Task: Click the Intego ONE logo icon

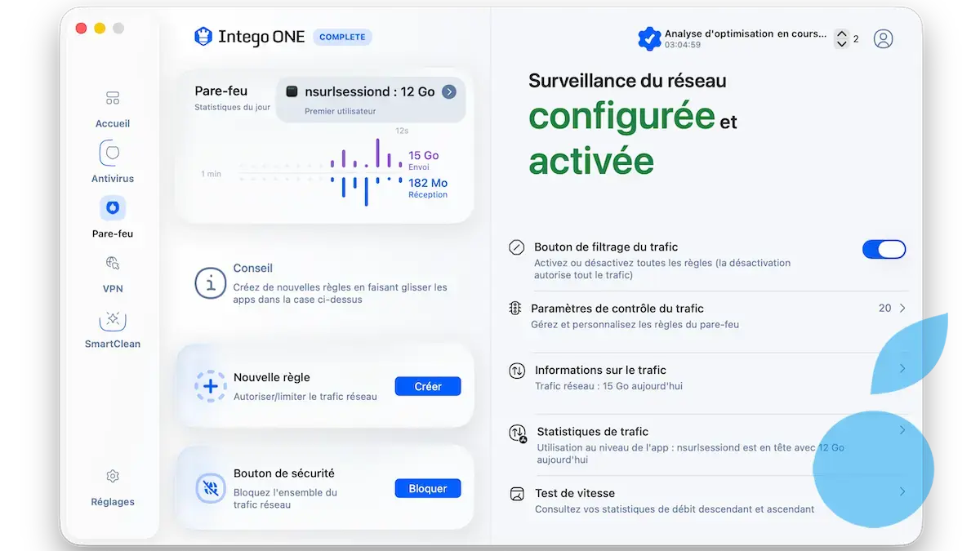Action: (x=203, y=36)
